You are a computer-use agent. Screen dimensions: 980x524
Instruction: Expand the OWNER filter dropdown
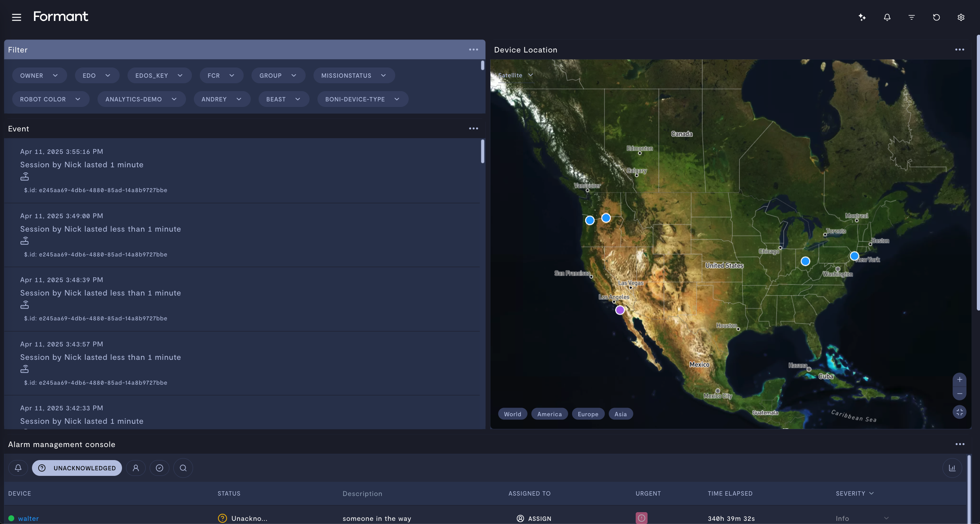pyautogui.click(x=39, y=75)
